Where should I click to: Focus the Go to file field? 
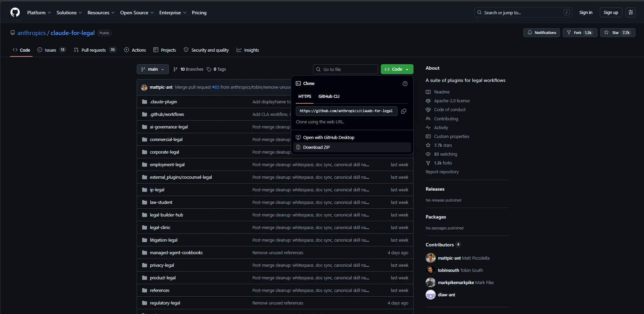pos(345,69)
